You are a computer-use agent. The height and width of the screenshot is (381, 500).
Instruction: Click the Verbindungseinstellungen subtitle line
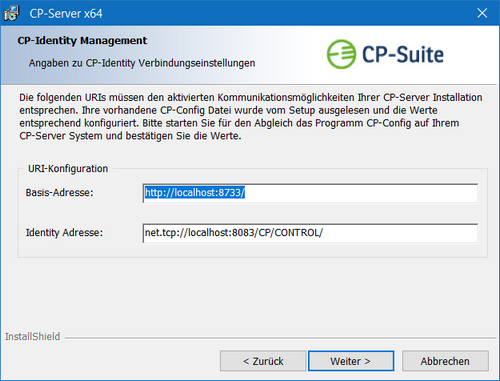(x=142, y=63)
